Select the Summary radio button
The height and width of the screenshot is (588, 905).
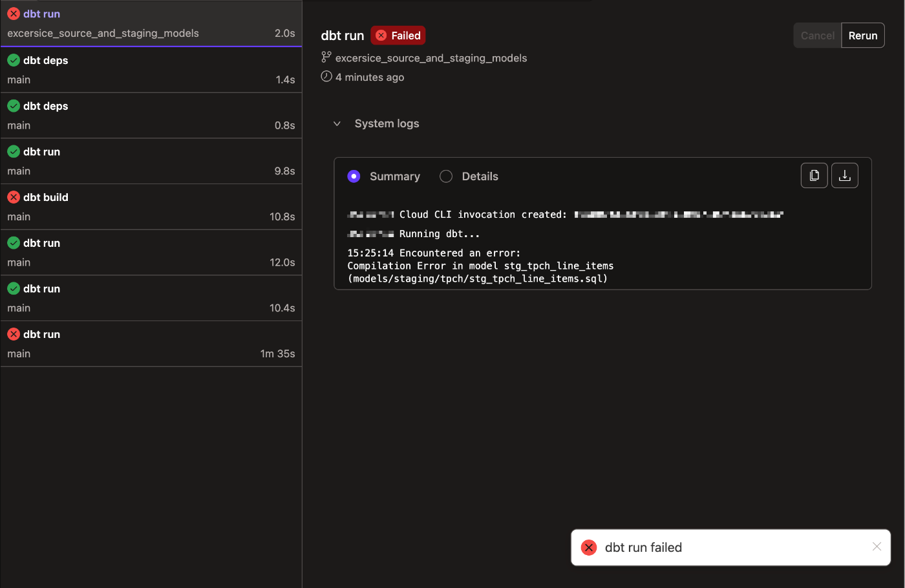[354, 176]
